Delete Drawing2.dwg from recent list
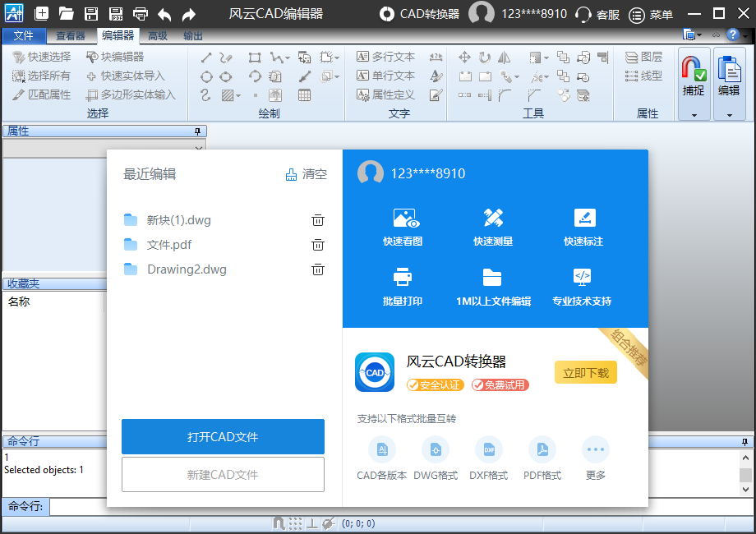756x534 pixels. 318,269
